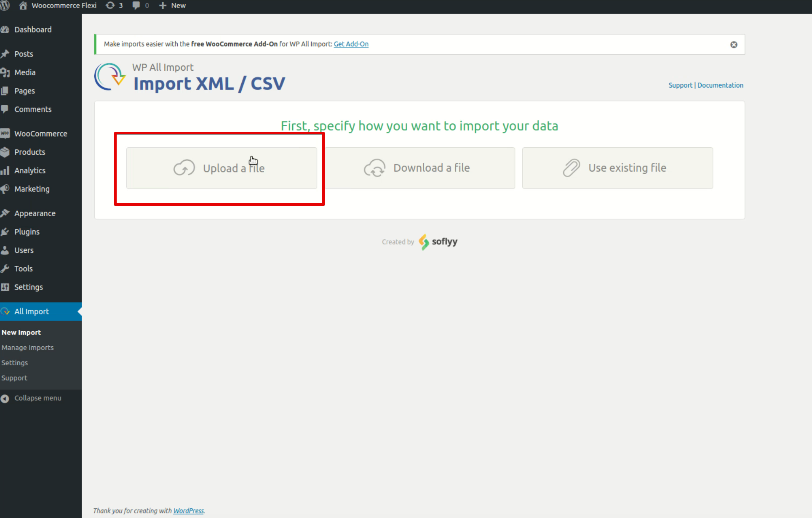Click the WooCommerce icon in sidebar
The width and height of the screenshot is (812, 518).
5,133
